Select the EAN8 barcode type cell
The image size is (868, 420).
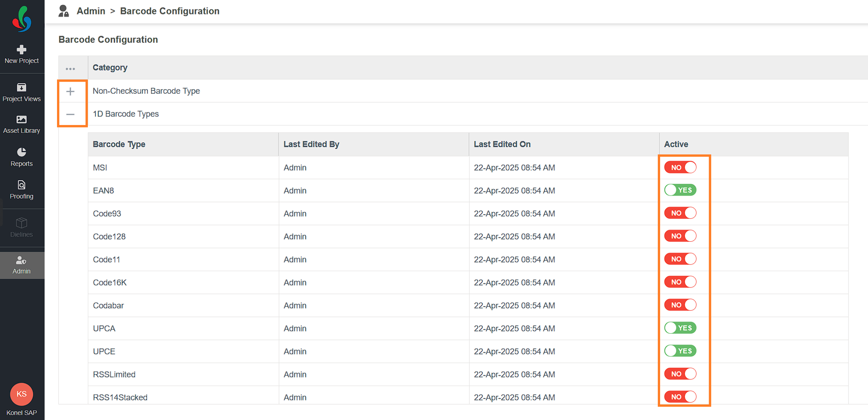click(x=183, y=190)
